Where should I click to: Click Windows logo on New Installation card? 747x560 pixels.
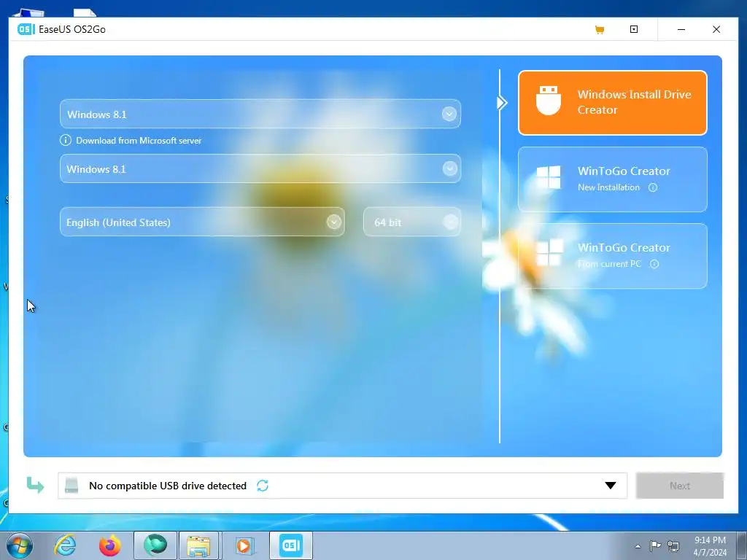click(549, 177)
